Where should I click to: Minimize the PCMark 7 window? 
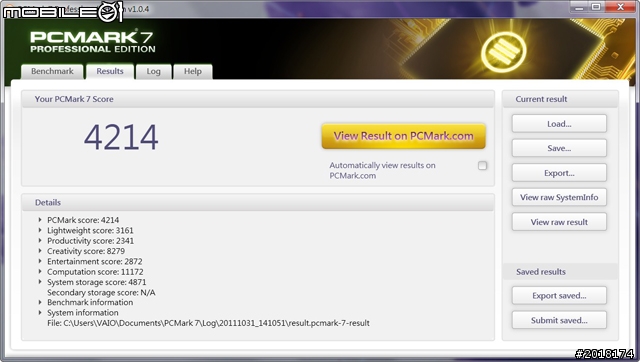click(579, 7)
